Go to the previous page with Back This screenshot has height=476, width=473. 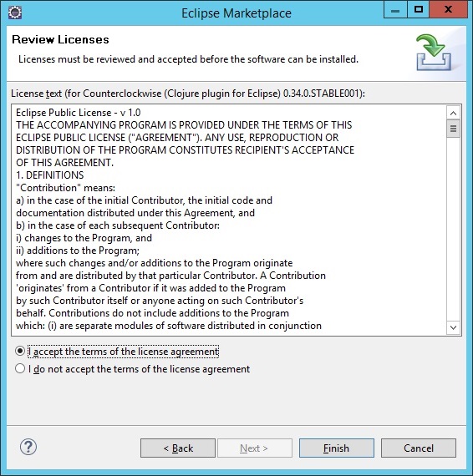click(x=178, y=448)
